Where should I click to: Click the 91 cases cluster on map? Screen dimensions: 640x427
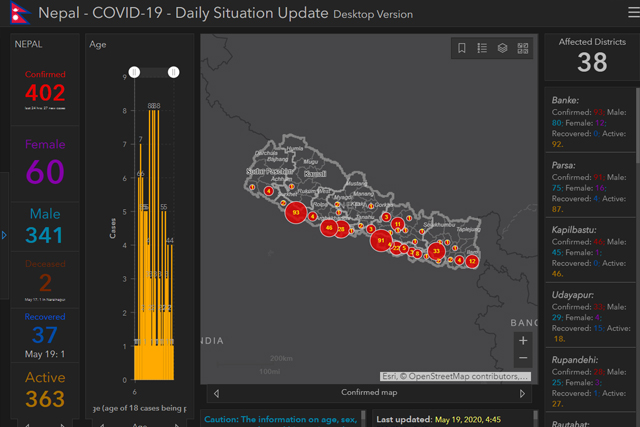pos(381,240)
